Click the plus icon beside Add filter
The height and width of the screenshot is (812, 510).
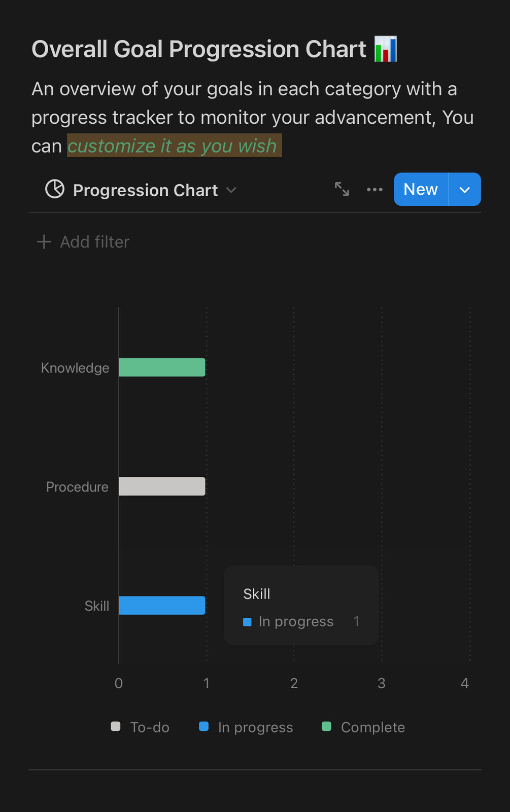click(x=44, y=242)
